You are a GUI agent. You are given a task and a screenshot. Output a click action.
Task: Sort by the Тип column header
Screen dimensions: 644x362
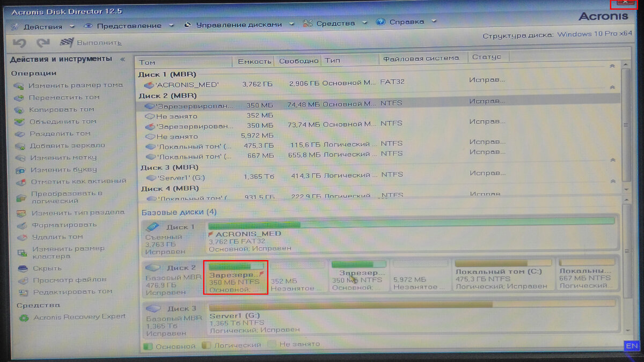(350, 60)
